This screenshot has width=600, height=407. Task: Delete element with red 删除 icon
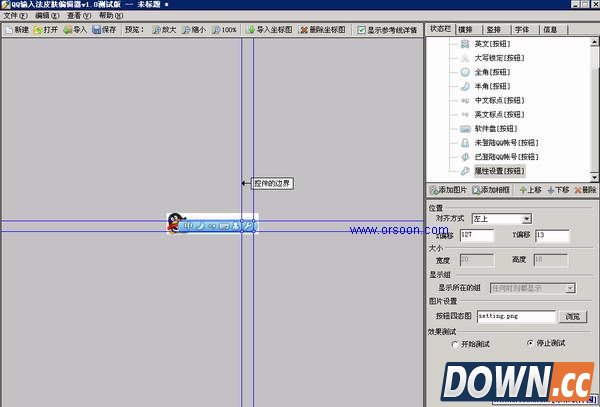[x=585, y=190]
